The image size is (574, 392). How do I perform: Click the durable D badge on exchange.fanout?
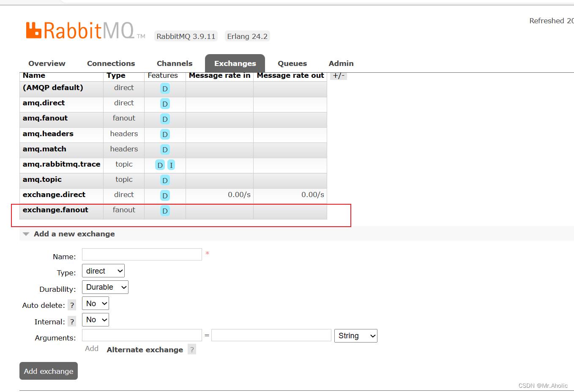pyautogui.click(x=165, y=211)
